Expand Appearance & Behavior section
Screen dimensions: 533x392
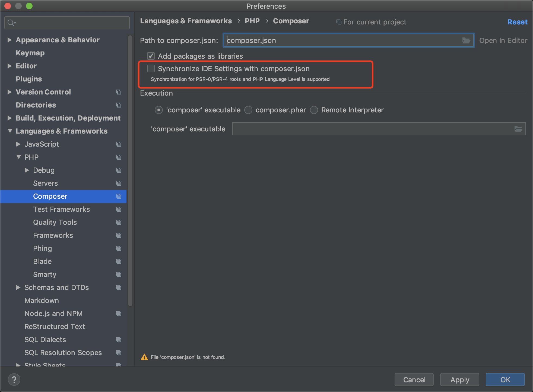[9, 40]
